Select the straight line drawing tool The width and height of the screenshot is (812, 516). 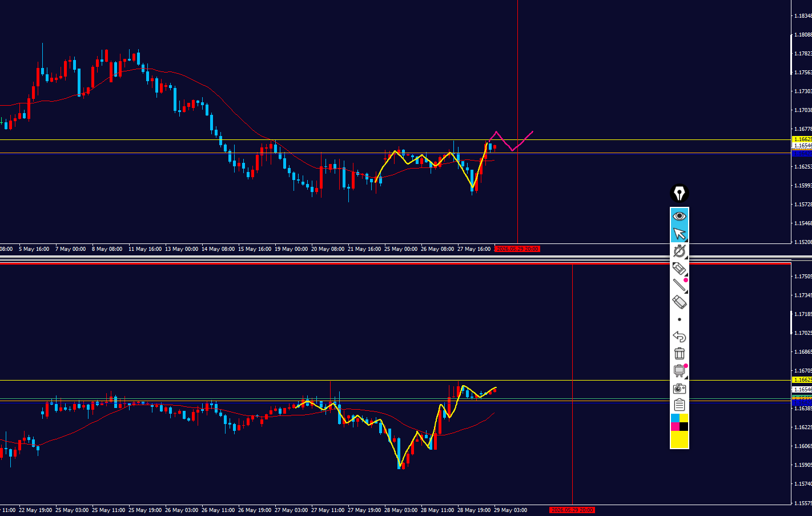[x=679, y=285]
